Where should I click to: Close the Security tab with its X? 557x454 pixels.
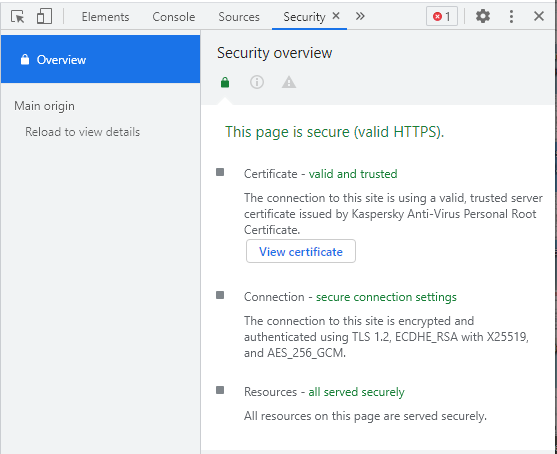pyautogui.click(x=336, y=16)
